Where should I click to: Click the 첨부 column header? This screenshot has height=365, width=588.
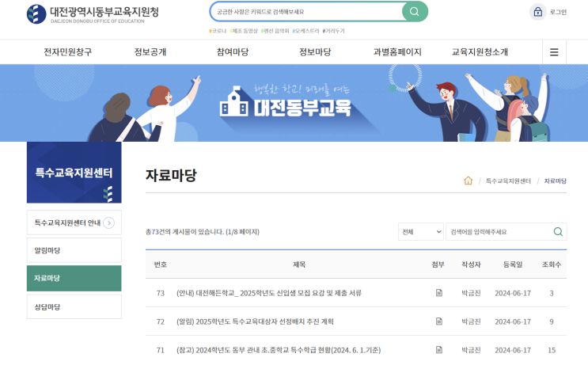438,264
